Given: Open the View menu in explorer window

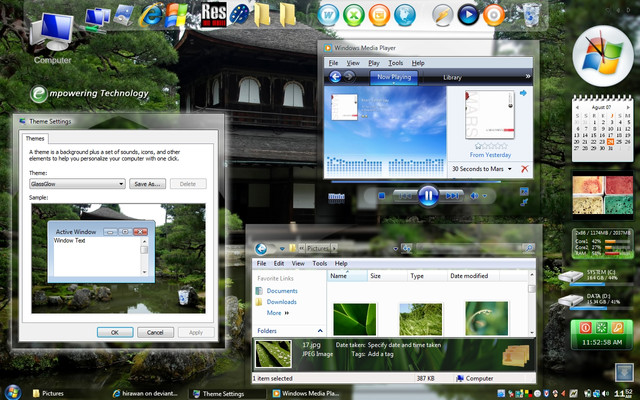Looking at the screenshot, I should [x=298, y=263].
